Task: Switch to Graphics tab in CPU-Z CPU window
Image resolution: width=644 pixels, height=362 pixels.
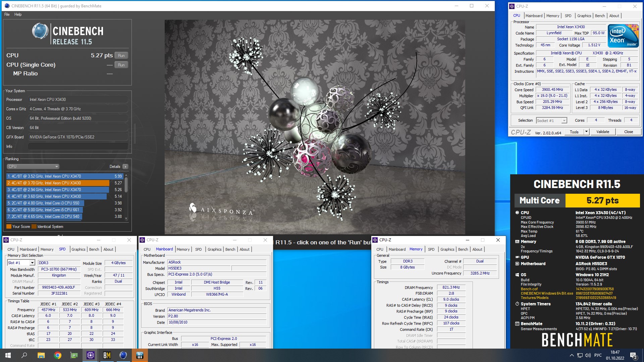Action: point(584,16)
